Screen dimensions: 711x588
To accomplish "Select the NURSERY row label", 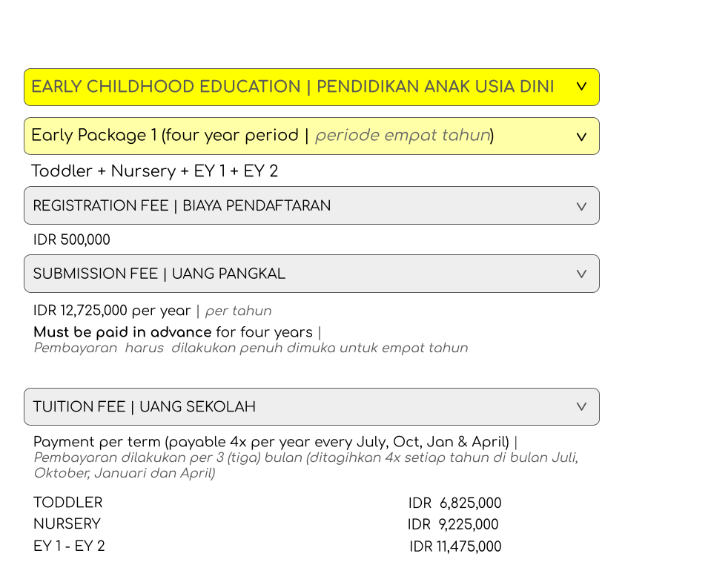I will click(x=67, y=524).
